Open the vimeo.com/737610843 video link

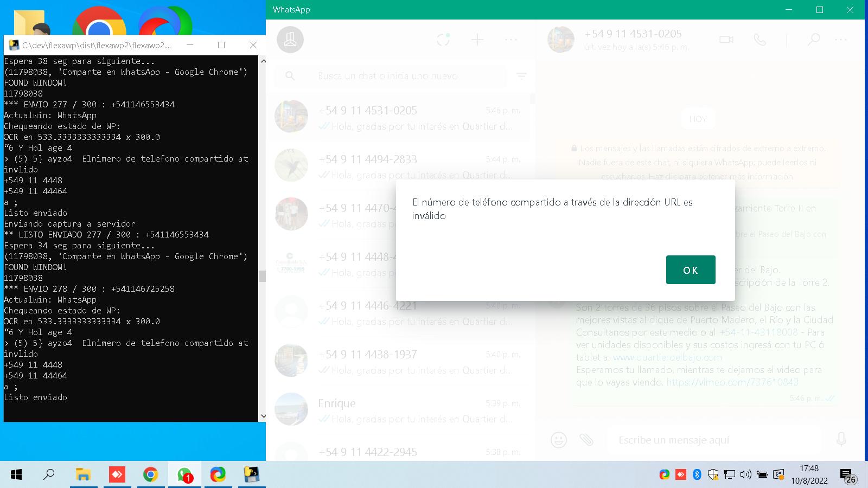tap(732, 382)
